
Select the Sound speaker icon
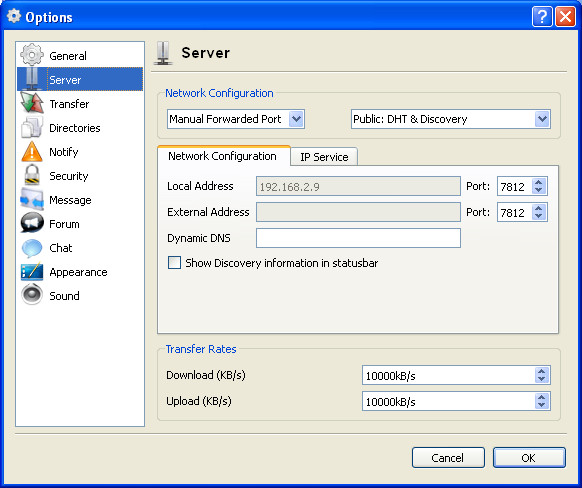(x=32, y=295)
